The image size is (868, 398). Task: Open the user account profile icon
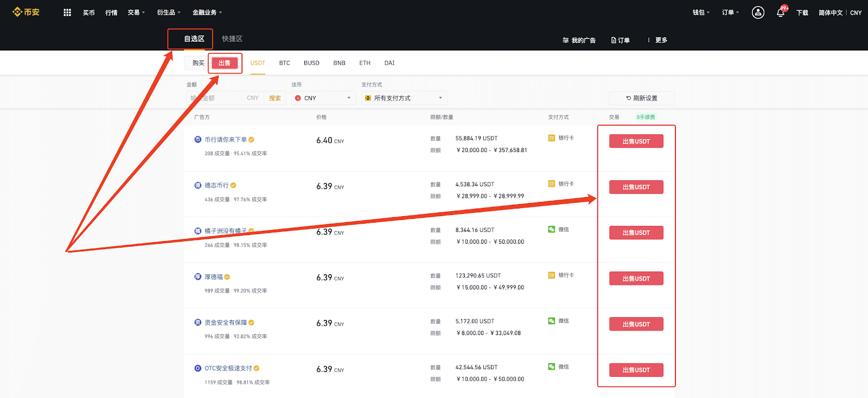point(758,12)
